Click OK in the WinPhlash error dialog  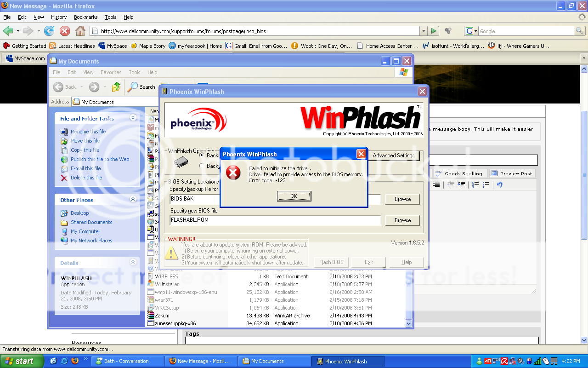(x=294, y=196)
